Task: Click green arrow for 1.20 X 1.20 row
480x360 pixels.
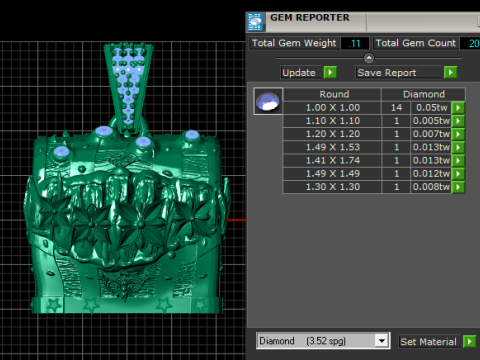Action: (458, 134)
